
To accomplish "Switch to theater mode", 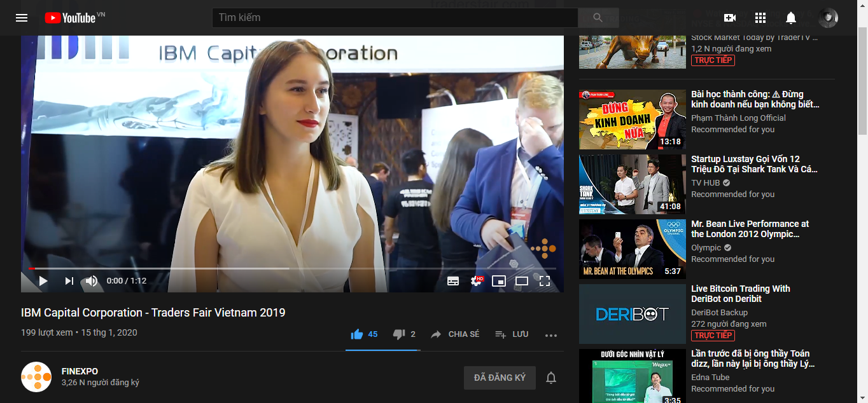I will 522,281.
